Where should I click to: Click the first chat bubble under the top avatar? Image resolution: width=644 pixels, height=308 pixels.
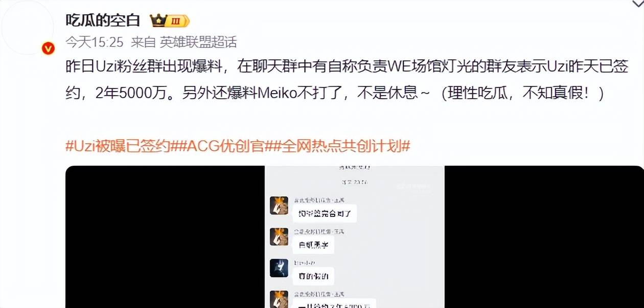325,212
